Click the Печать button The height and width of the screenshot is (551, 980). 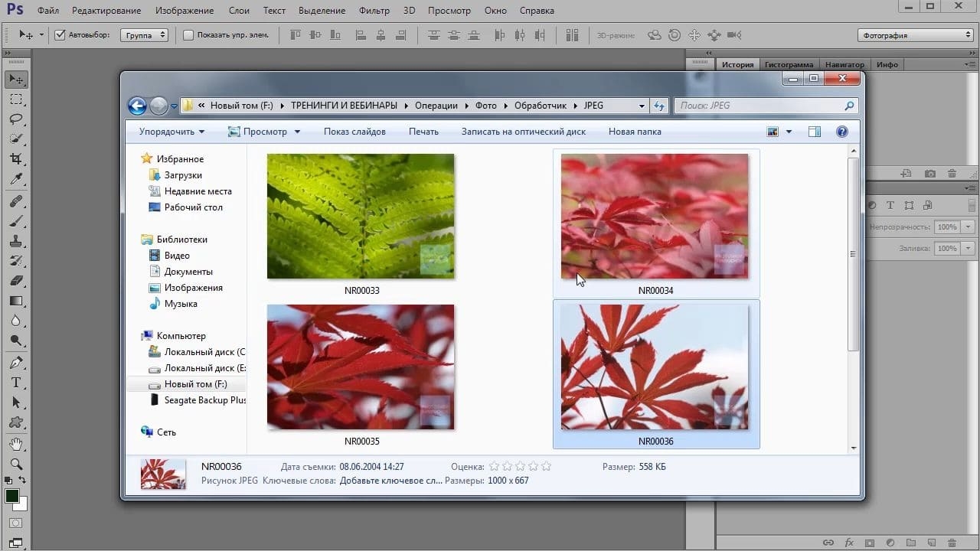coord(423,132)
